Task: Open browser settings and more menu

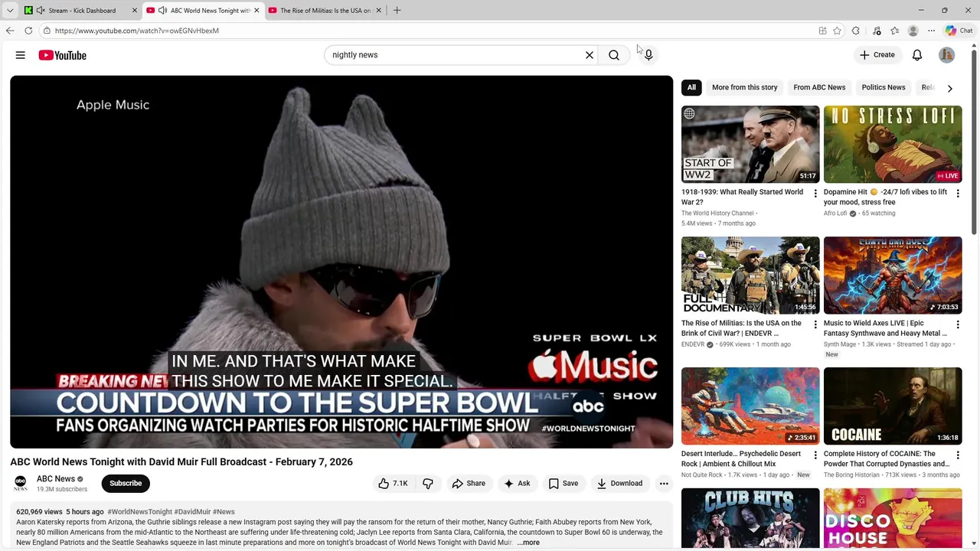Action: 931,31
